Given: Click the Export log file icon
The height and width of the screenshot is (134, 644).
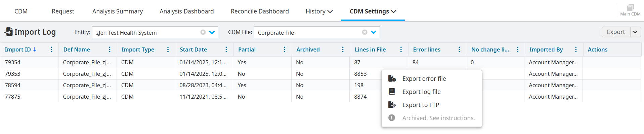Looking at the screenshot, I should (x=392, y=92).
